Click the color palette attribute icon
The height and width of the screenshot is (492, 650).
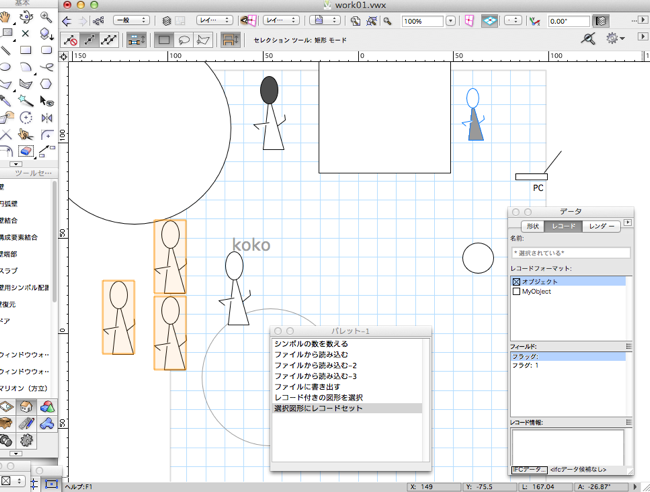click(x=47, y=408)
